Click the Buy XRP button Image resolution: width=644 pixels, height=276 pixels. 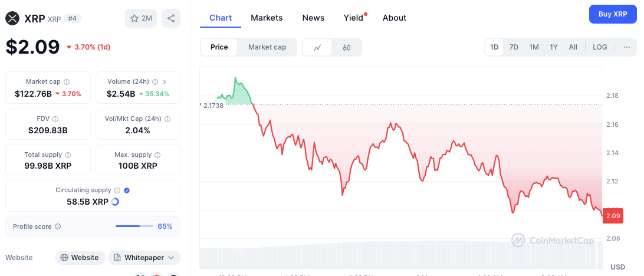pos(612,14)
